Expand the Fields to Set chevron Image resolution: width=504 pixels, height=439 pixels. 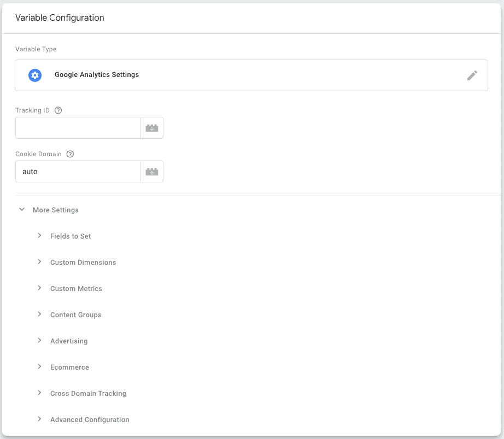click(x=39, y=236)
